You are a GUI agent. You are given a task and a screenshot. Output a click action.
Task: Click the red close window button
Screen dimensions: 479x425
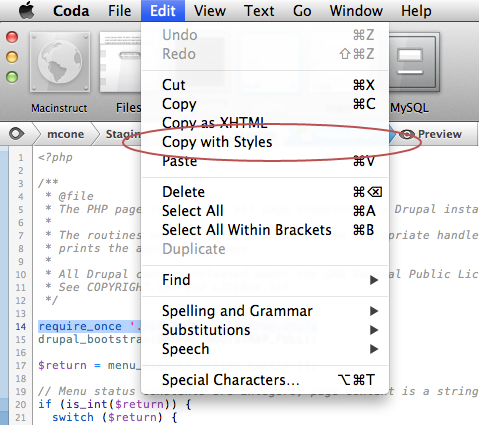coord(12,37)
